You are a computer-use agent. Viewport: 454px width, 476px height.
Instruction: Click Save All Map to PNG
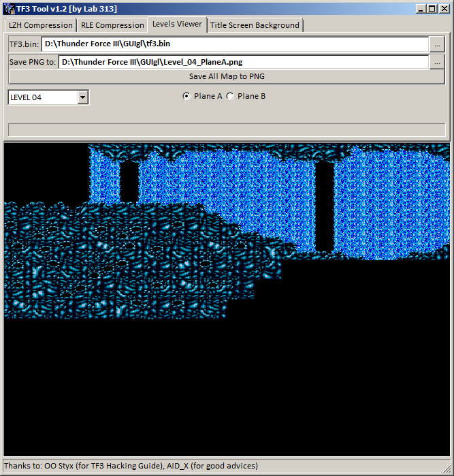tap(227, 76)
